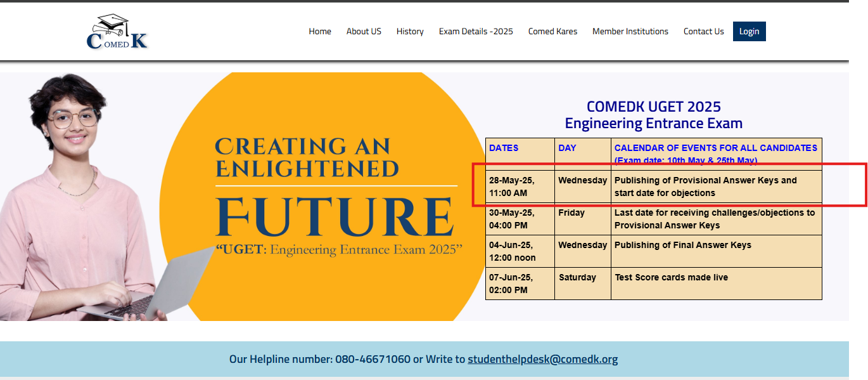
Task: Open the History menu item
Action: [410, 31]
